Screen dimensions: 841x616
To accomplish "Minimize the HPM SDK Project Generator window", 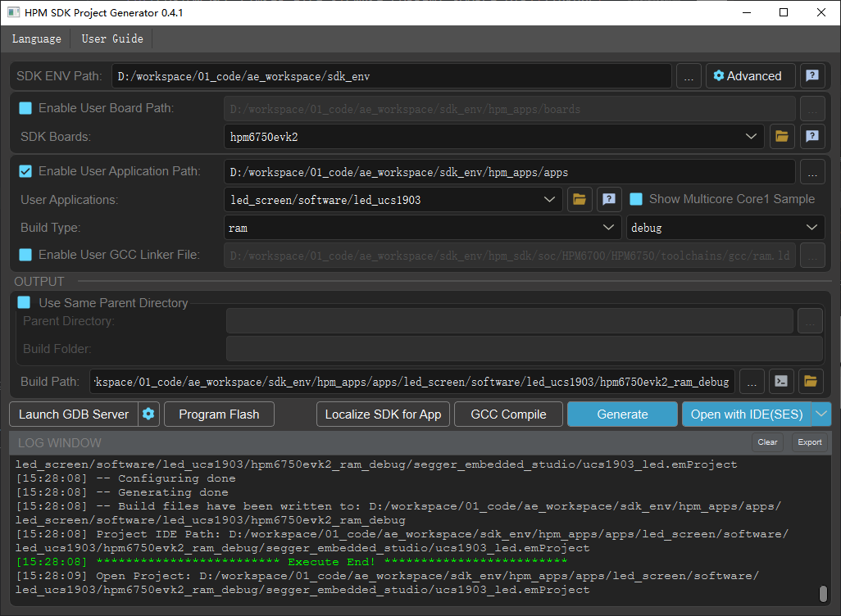I will [x=746, y=12].
